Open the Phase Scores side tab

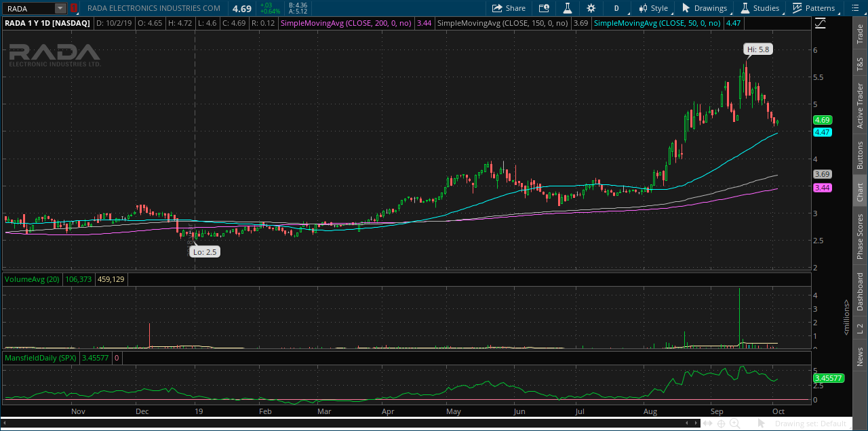click(x=860, y=236)
